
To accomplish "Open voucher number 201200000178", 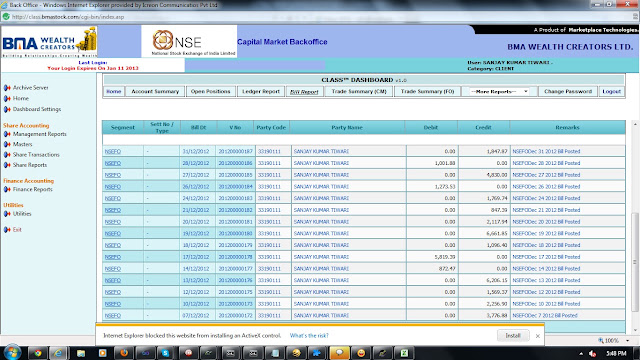I will click(x=236, y=257).
